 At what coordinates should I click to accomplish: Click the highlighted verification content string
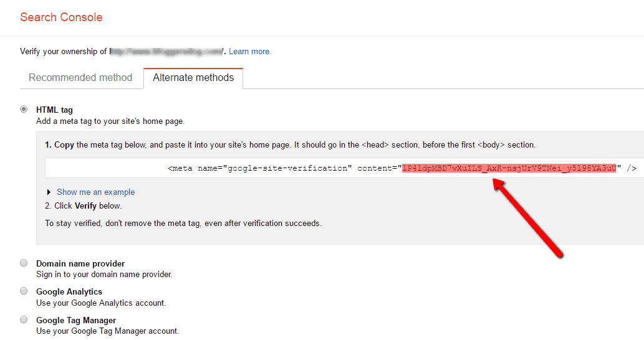tap(509, 168)
